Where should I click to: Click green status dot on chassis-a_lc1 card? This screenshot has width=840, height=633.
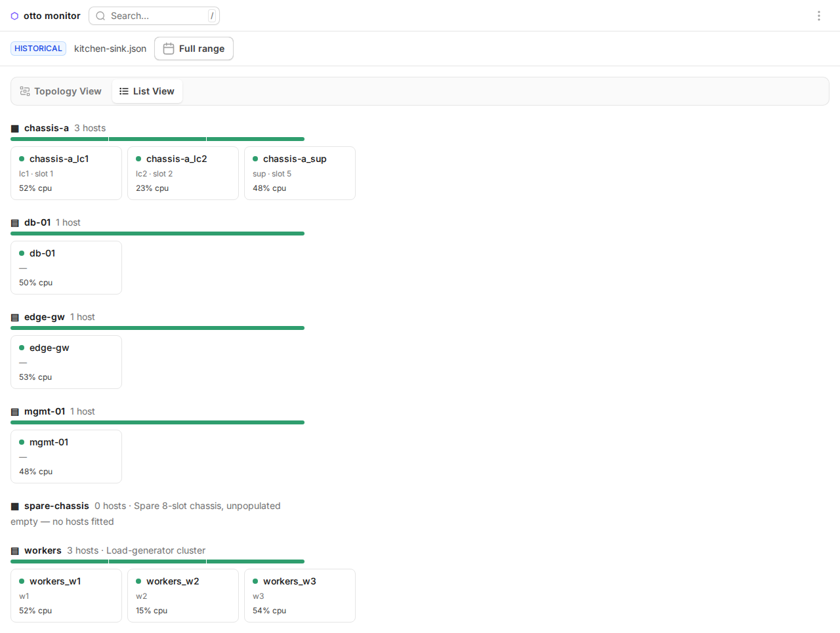tap(22, 159)
